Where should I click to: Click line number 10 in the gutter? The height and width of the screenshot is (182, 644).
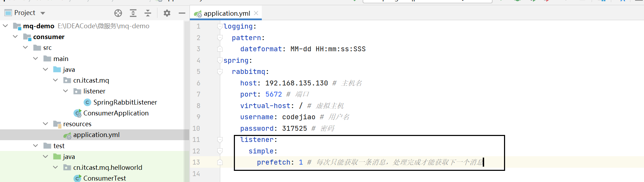click(x=196, y=128)
